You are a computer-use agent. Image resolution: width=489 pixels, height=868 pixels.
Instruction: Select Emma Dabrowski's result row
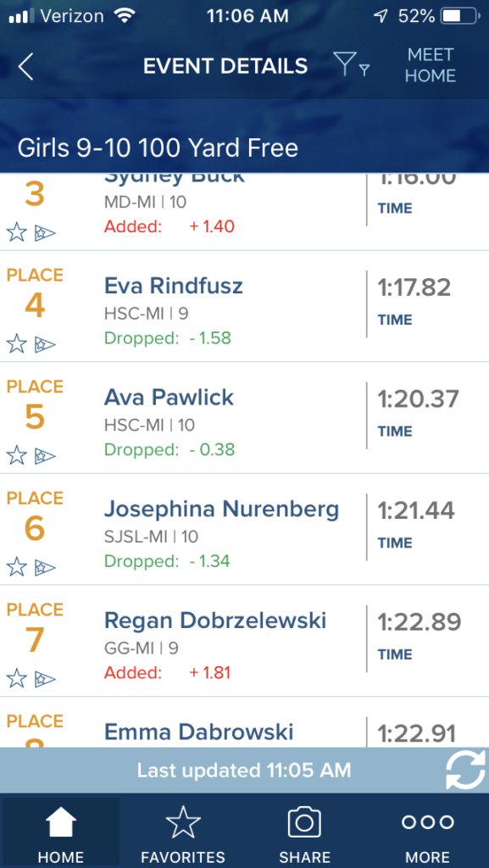[x=244, y=722]
